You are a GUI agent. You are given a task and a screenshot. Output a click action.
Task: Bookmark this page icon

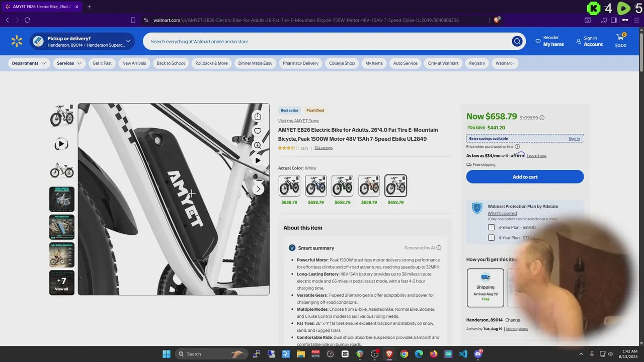click(133, 20)
